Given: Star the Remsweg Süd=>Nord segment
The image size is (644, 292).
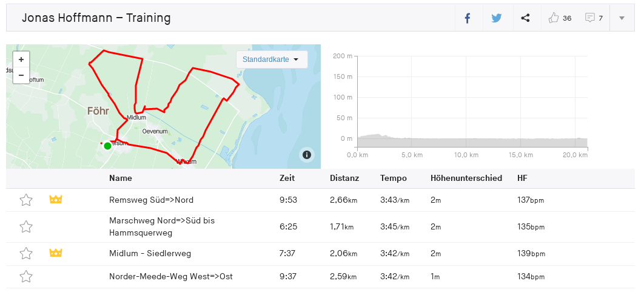Looking at the screenshot, I should (26, 200).
